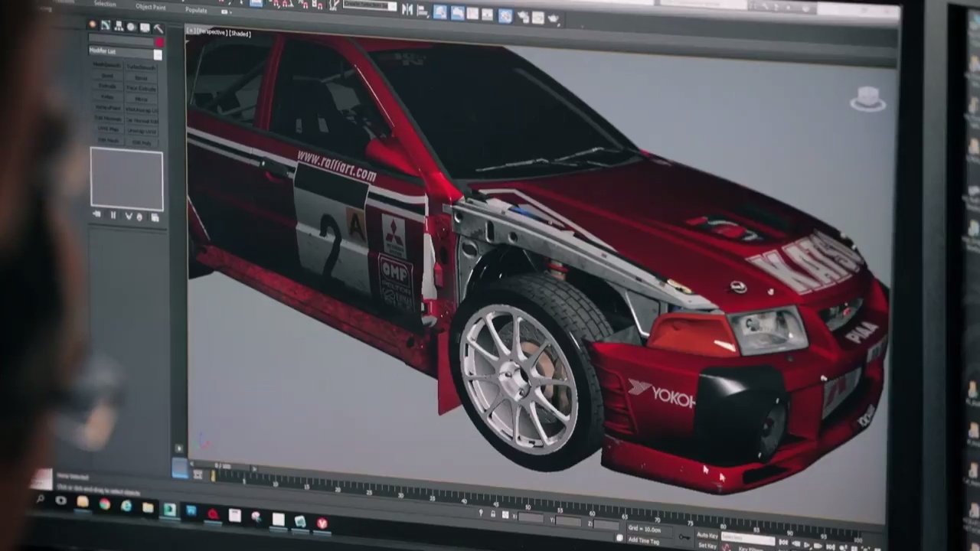This screenshot has width=980, height=551.
Task: Toggle the first snaps magnet icon
Action: (276, 3)
